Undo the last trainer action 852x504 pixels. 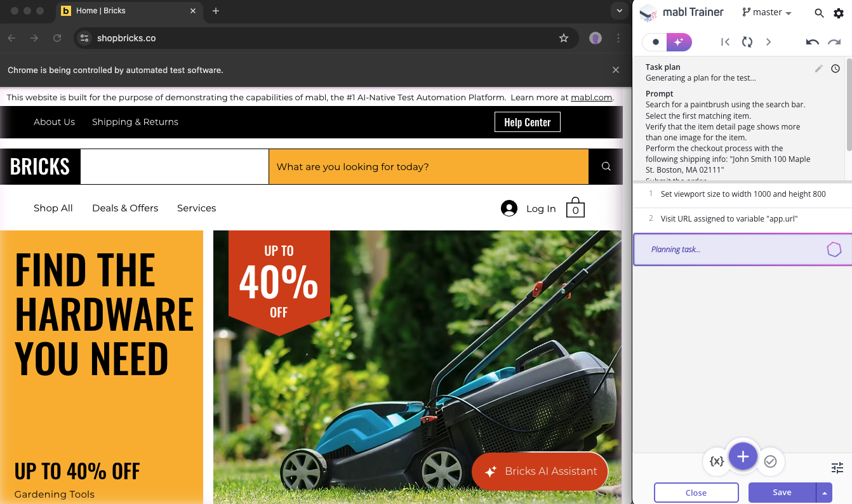[x=812, y=42]
